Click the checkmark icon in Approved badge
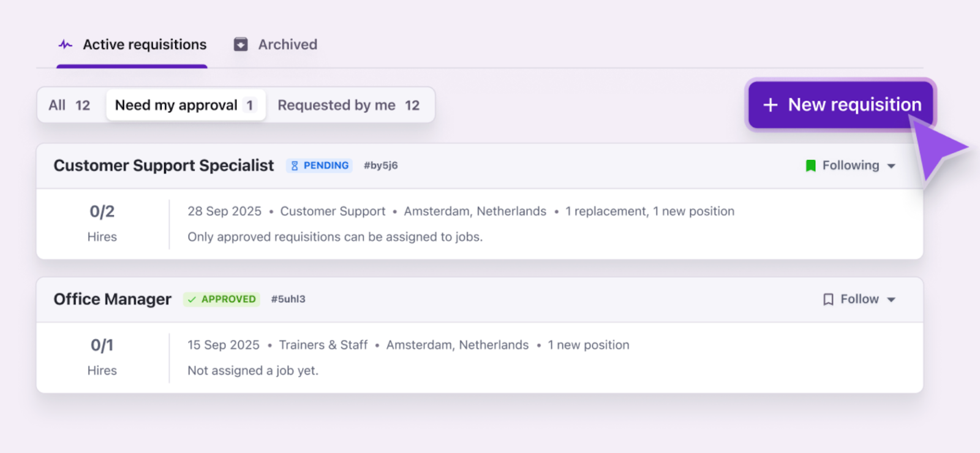Viewport: 980px width, 453px height. (x=192, y=299)
